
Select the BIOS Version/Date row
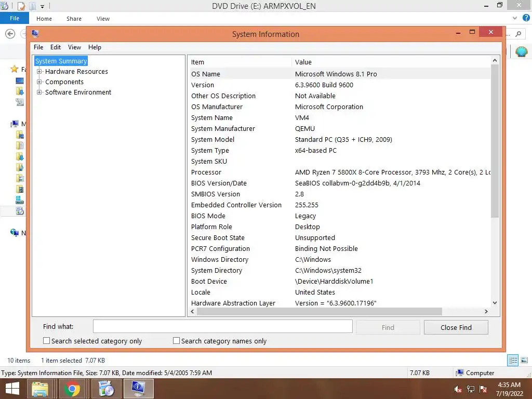coord(339,183)
